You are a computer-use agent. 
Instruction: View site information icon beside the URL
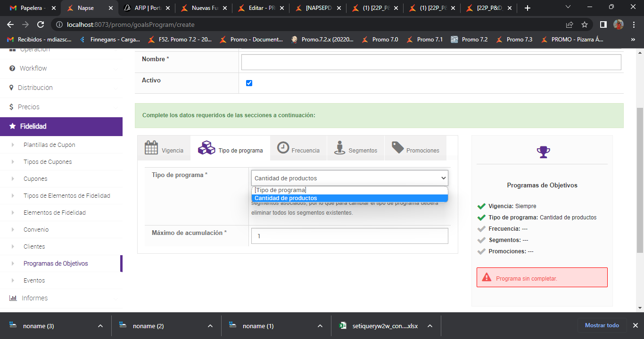[x=59, y=24]
